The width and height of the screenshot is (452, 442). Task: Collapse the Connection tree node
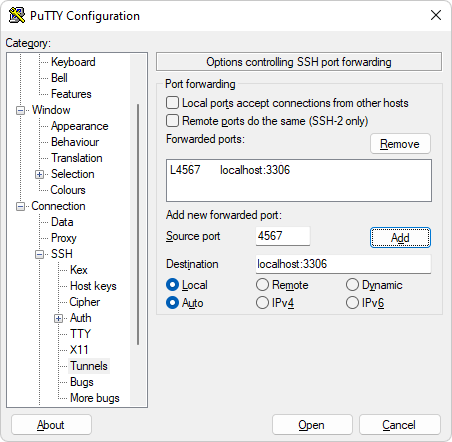point(20,207)
